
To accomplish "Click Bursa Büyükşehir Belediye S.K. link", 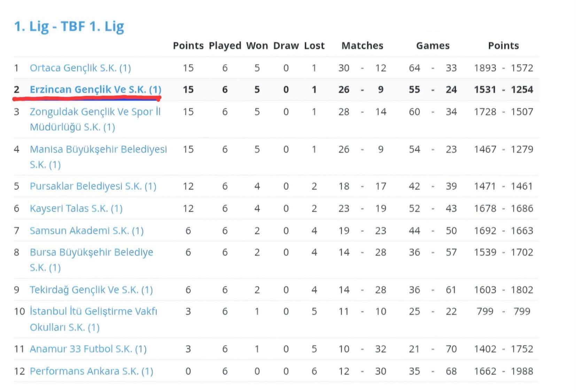I will (x=92, y=260).
